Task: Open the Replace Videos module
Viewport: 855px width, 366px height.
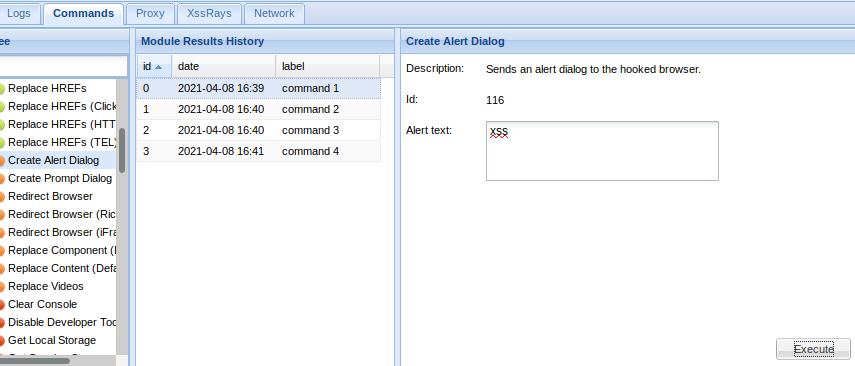Action: (46, 286)
